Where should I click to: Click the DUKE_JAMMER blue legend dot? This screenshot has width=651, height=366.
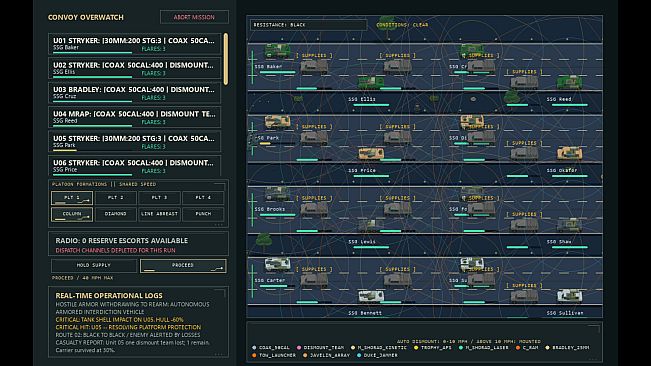coord(359,356)
